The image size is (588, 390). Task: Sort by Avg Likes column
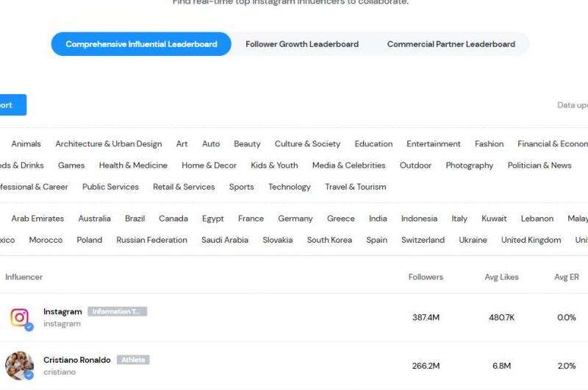coord(501,277)
